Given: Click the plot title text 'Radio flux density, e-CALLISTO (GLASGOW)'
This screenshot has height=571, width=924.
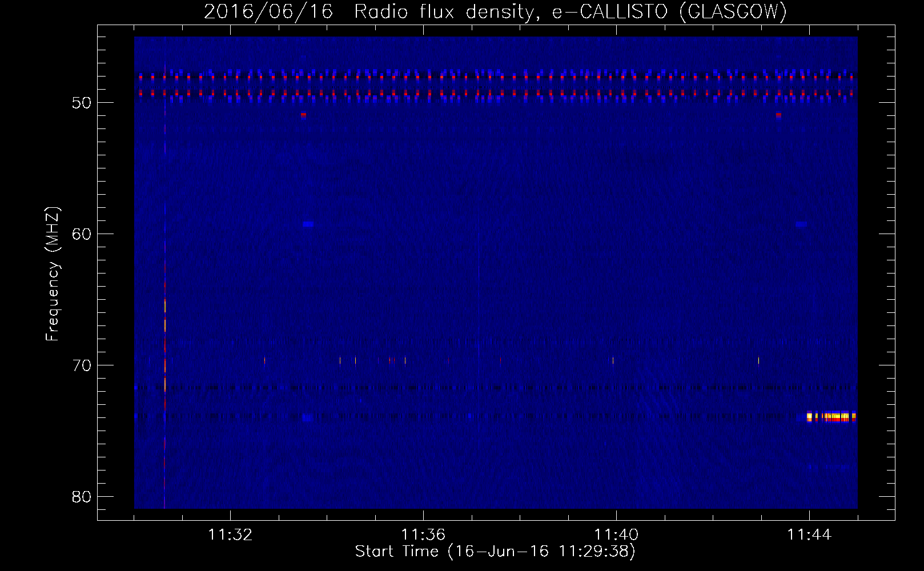Looking at the screenshot, I should click(570, 11).
